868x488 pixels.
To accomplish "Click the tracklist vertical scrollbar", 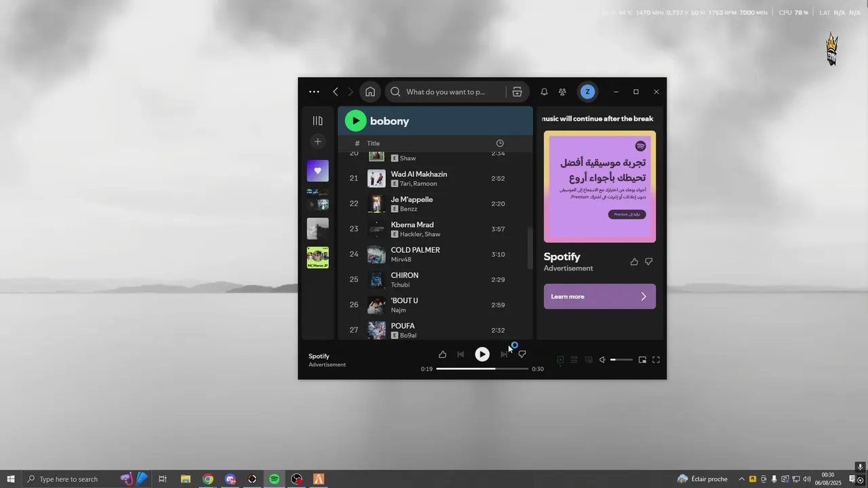I will tap(530, 248).
